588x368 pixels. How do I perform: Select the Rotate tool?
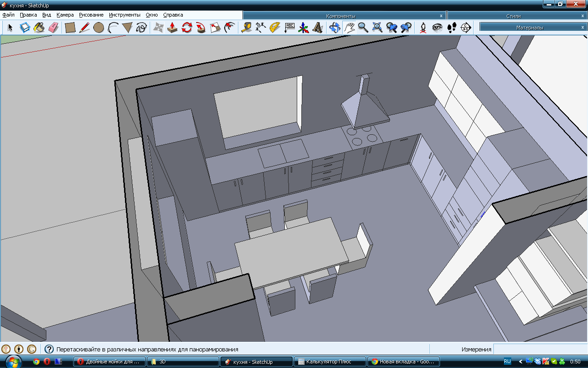[187, 28]
